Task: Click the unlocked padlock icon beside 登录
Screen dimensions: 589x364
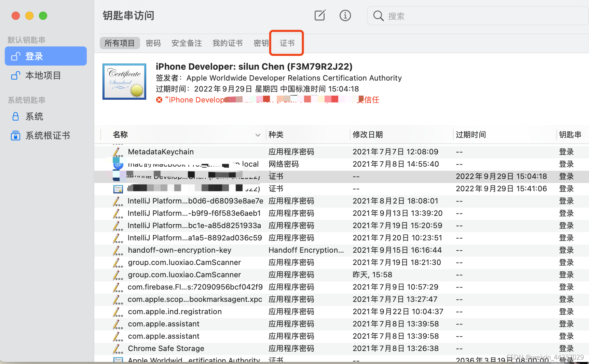Action: [16, 56]
